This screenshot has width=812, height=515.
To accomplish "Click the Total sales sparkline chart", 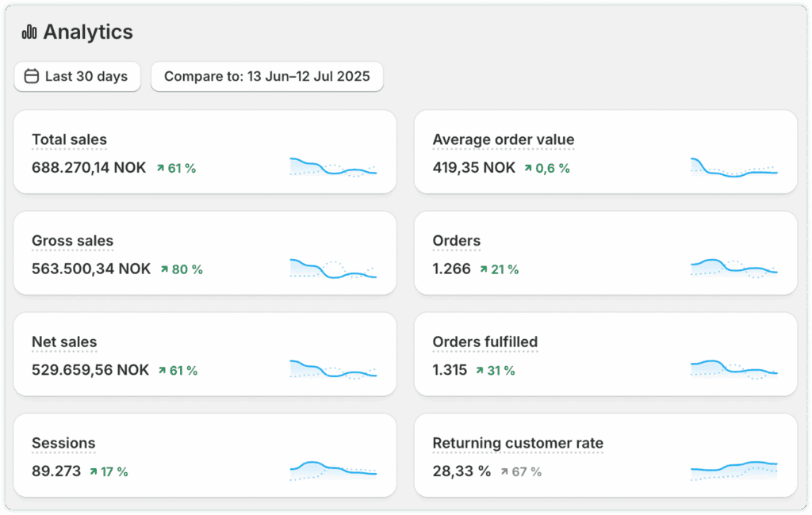I will tap(333, 166).
